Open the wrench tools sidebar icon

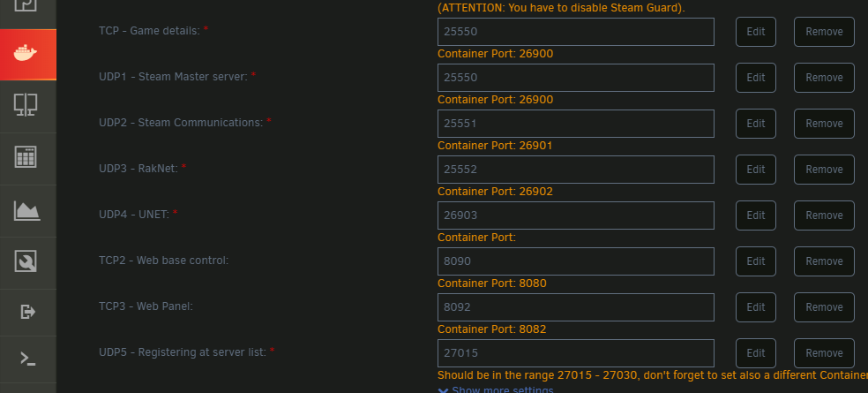[26, 261]
